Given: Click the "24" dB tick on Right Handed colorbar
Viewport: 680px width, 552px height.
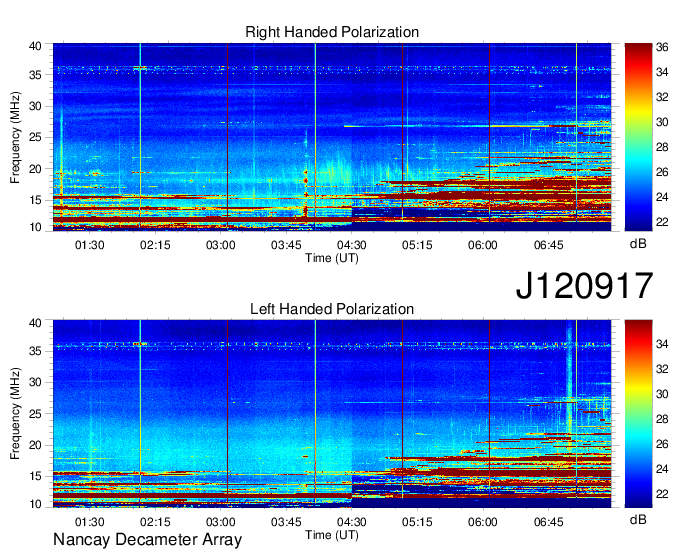Looking at the screenshot, I should (x=662, y=197).
